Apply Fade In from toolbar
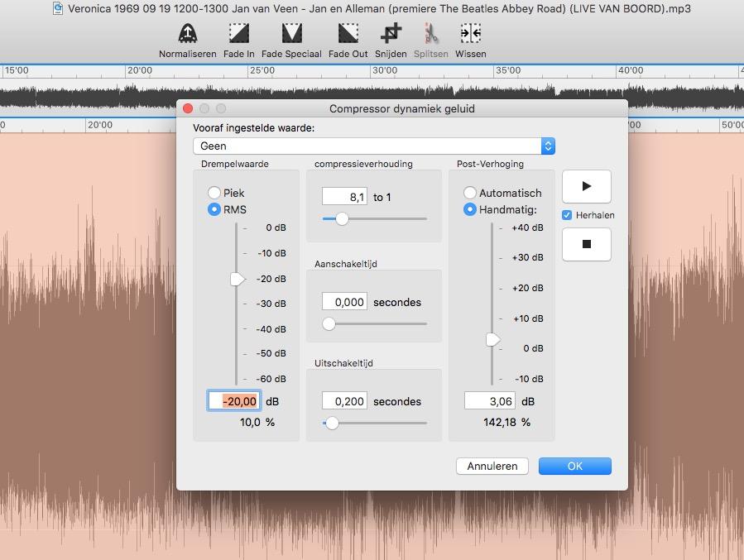 point(238,34)
